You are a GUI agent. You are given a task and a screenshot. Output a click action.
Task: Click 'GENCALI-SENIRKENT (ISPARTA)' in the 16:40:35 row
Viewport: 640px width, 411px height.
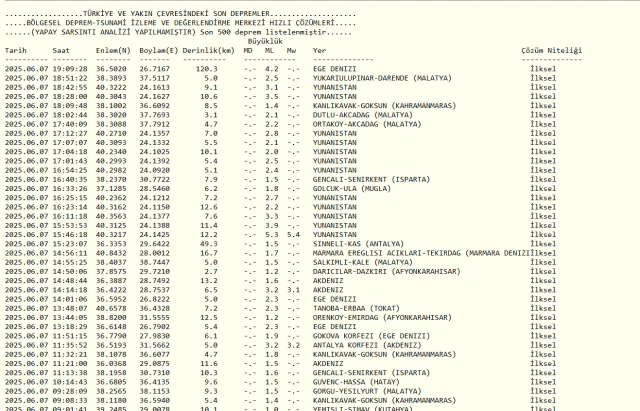pos(371,180)
